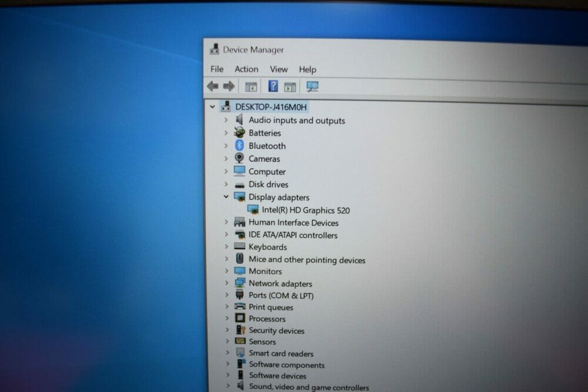588x392 pixels.
Task: Select DESKTOP-J416M0H computer name
Action: pos(270,107)
